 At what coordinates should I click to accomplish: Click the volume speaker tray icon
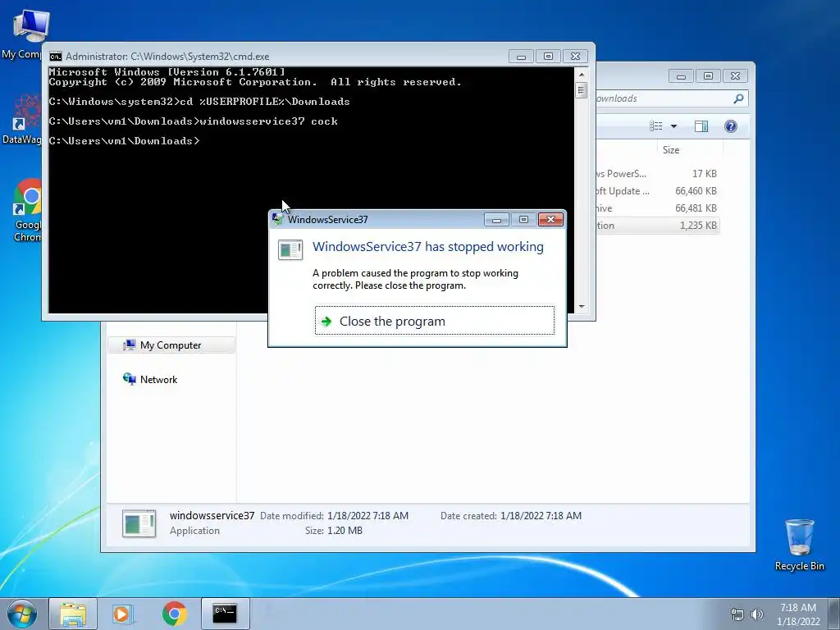(757, 614)
